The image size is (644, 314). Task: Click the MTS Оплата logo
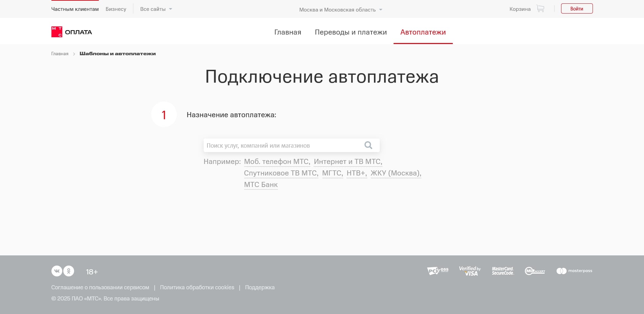(x=72, y=32)
